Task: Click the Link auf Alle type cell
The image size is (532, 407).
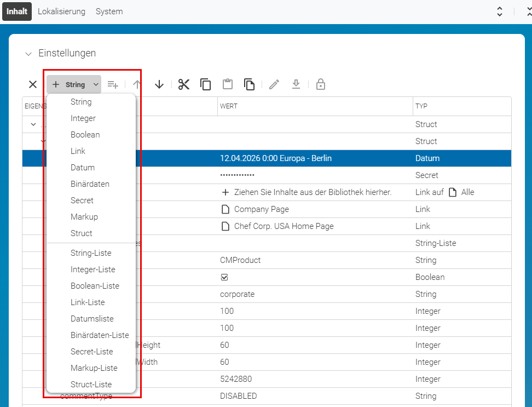Action: click(462, 192)
